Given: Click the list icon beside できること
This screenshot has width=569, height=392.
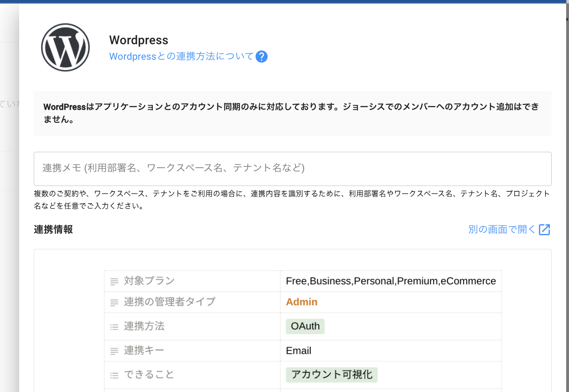Looking at the screenshot, I should [114, 375].
